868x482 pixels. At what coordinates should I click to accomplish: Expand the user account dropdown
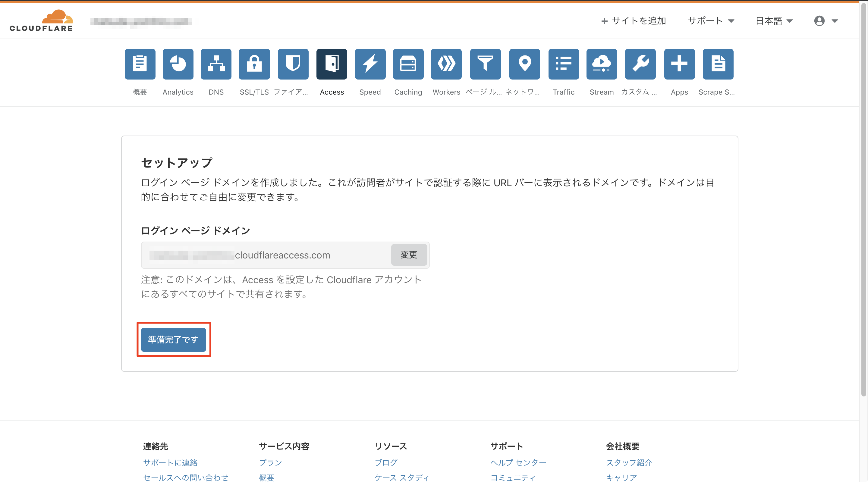pyautogui.click(x=826, y=21)
